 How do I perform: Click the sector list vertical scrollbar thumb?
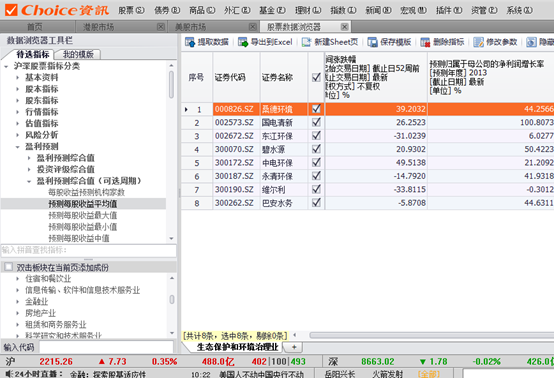(x=172, y=300)
